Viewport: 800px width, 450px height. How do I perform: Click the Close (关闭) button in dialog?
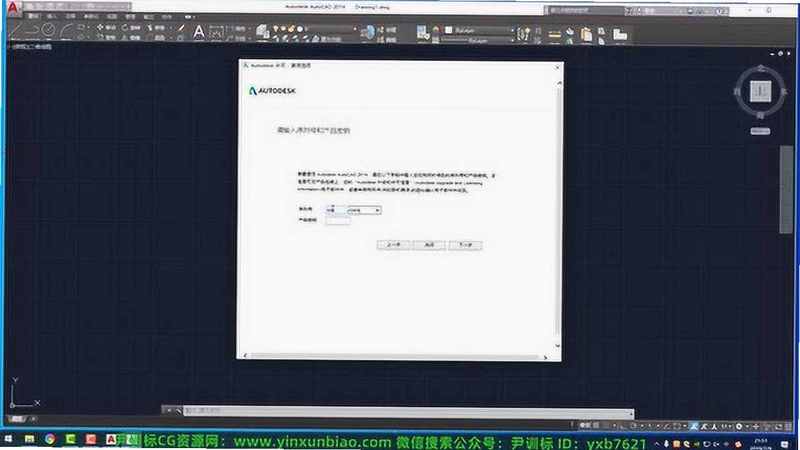[x=429, y=245]
